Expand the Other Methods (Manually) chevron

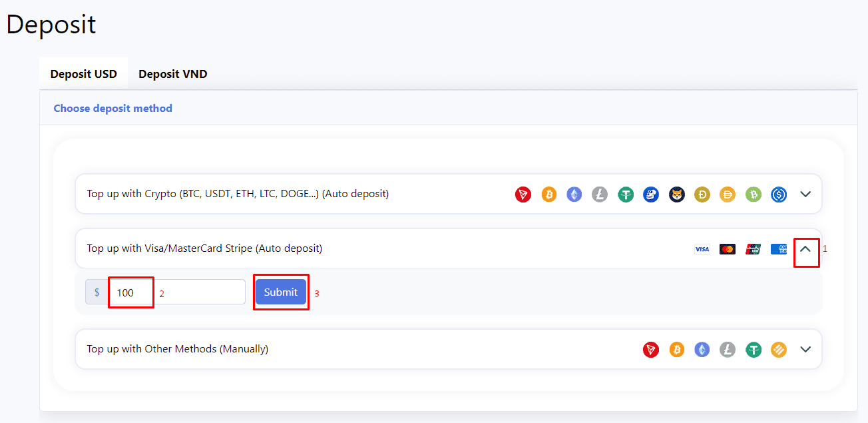click(x=805, y=349)
